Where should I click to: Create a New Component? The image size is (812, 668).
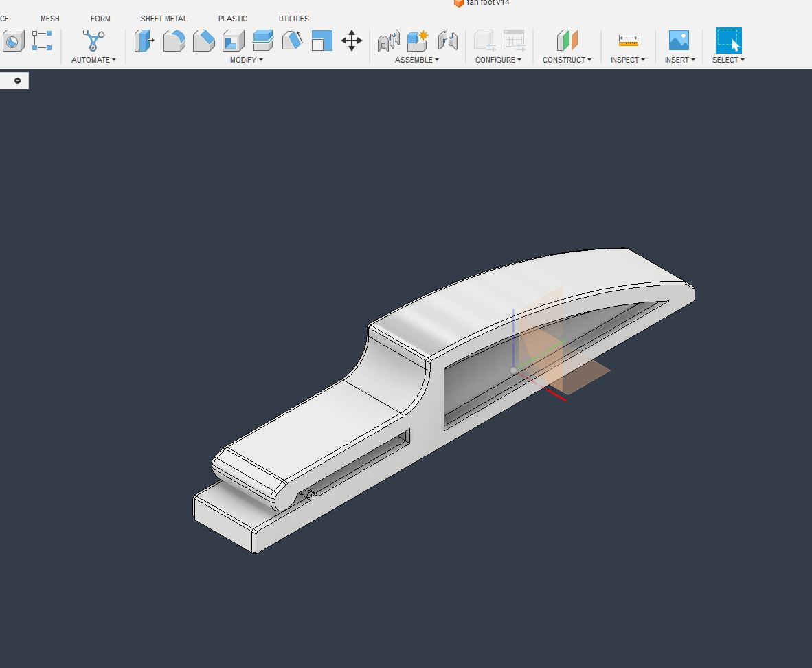click(418, 41)
